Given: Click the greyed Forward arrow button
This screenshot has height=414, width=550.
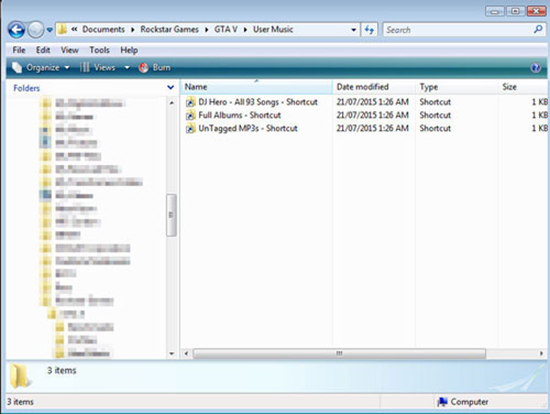Looking at the screenshot, I should pos(35,30).
